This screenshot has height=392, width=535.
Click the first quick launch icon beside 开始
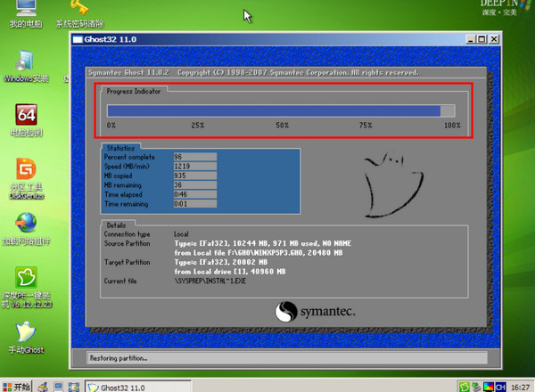43,387
